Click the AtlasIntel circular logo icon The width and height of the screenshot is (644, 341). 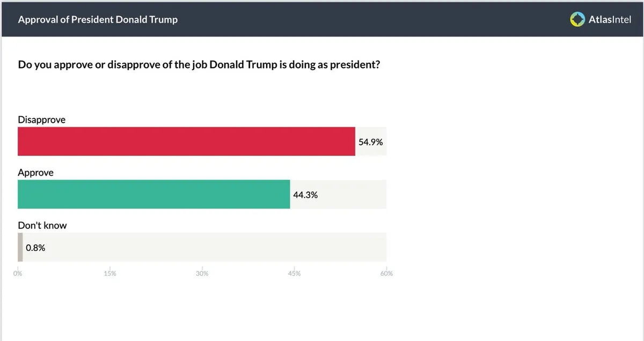[x=577, y=20]
